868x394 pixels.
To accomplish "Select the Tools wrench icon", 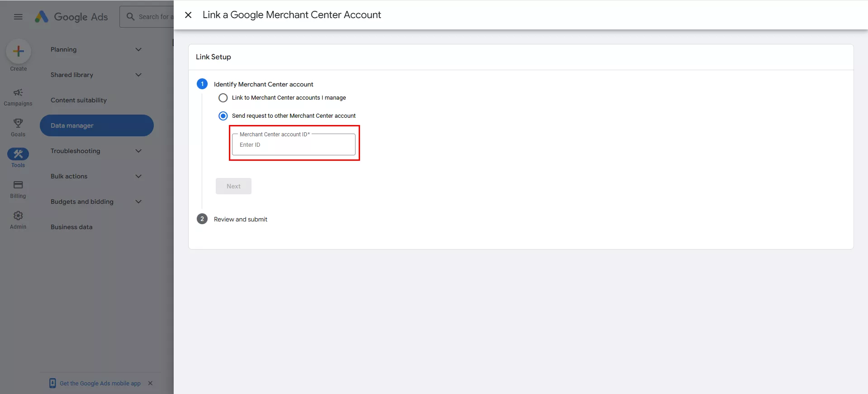I will tap(18, 154).
